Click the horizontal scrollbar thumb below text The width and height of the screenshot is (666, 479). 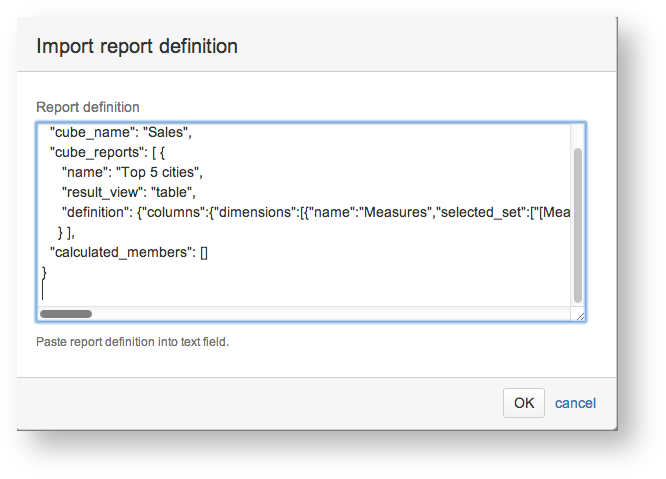[66, 314]
